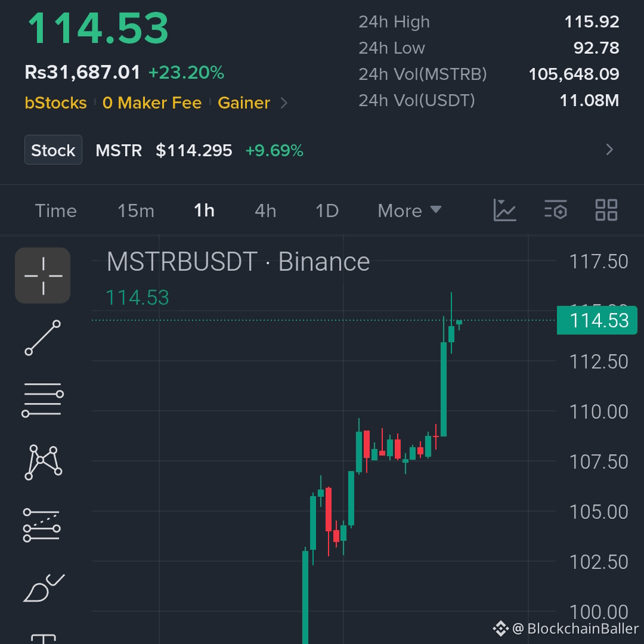Image resolution: width=644 pixels, height=644 pixels.
Task: Open the chart indicators icon
Action: [x=504, y=210]
